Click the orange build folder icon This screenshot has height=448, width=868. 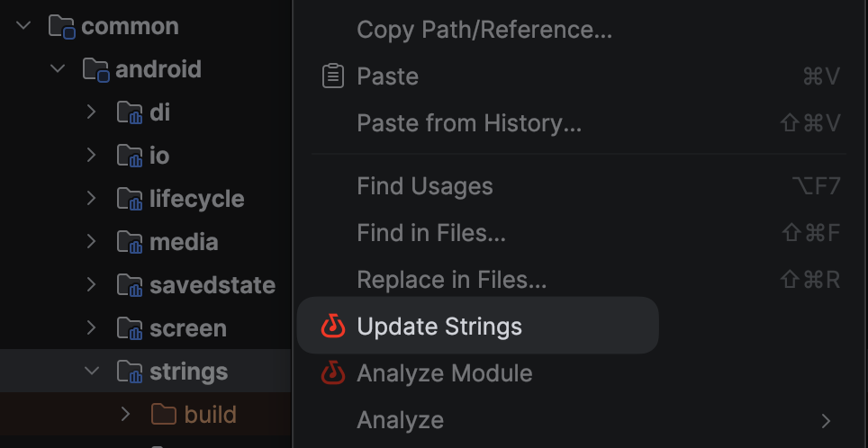point(164,415)
